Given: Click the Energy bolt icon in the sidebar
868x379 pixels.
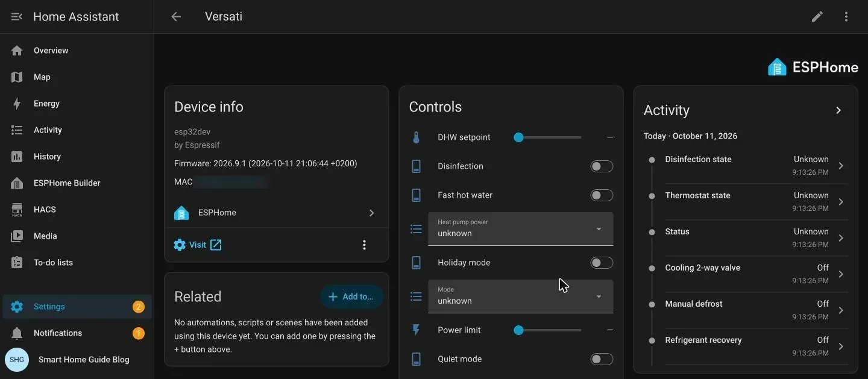Looking at the screenshot, I should click(17, 104).
